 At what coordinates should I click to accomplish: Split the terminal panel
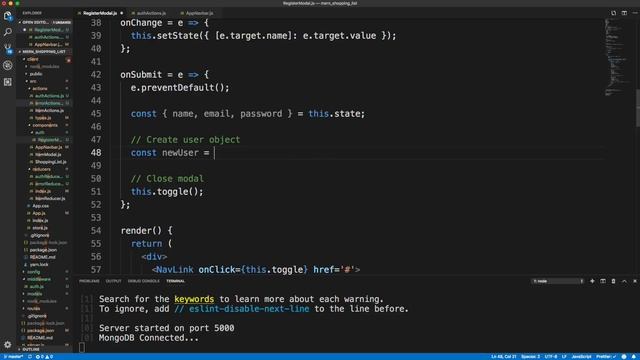(x=603, y=281)
